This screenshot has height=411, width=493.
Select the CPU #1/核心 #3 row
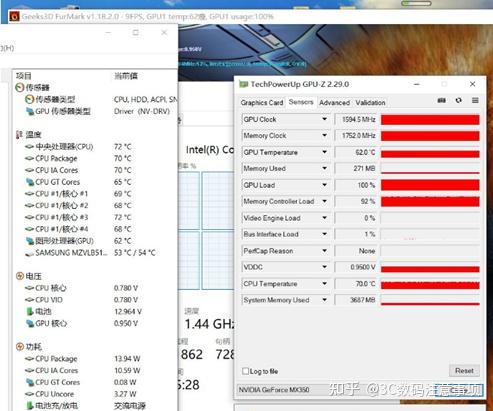[95, 217]
